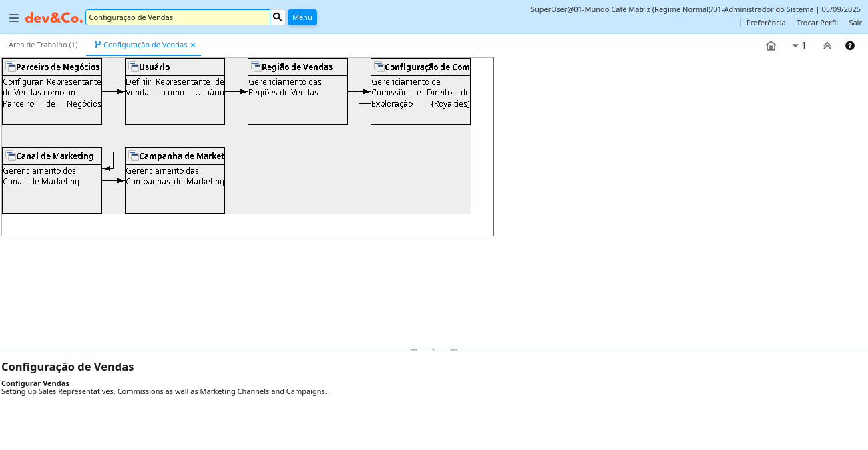This screenshot has height=450, width=868.
Task: Open Campanha de Marketing window icon
Action: 134,156
